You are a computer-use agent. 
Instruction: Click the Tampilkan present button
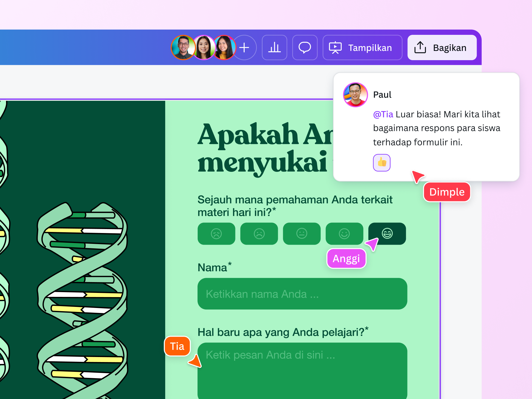click(362, 47)
